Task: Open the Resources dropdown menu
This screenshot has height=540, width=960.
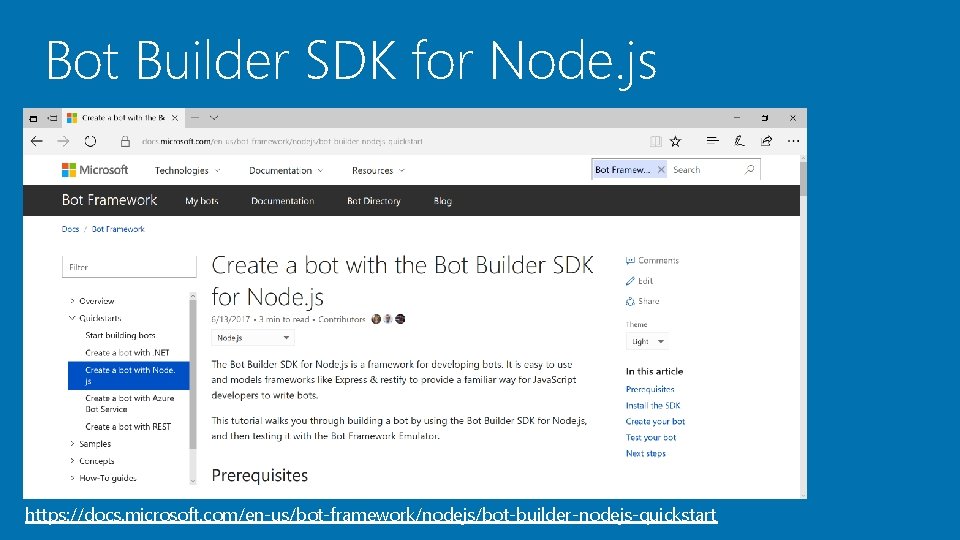Action: (378, 170)
